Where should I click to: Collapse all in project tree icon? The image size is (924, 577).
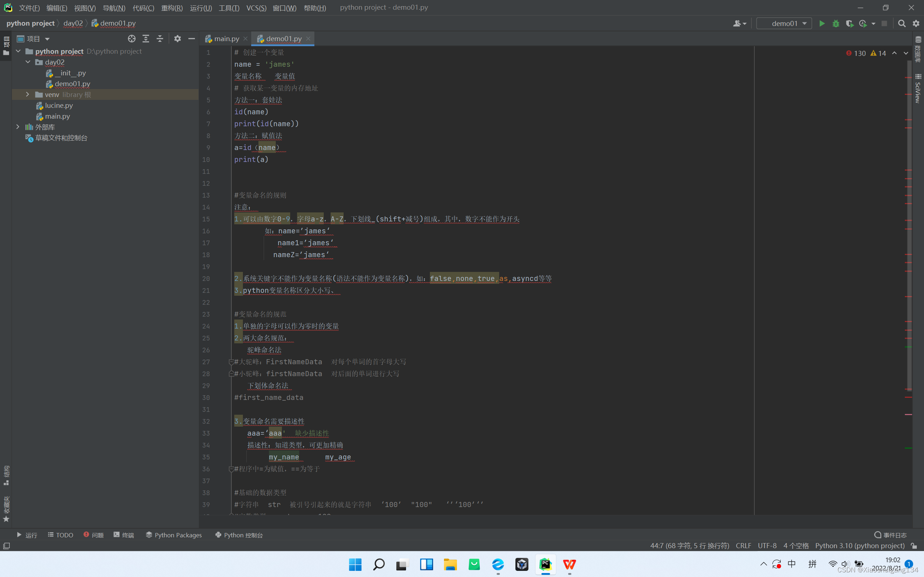coord(160,39)
